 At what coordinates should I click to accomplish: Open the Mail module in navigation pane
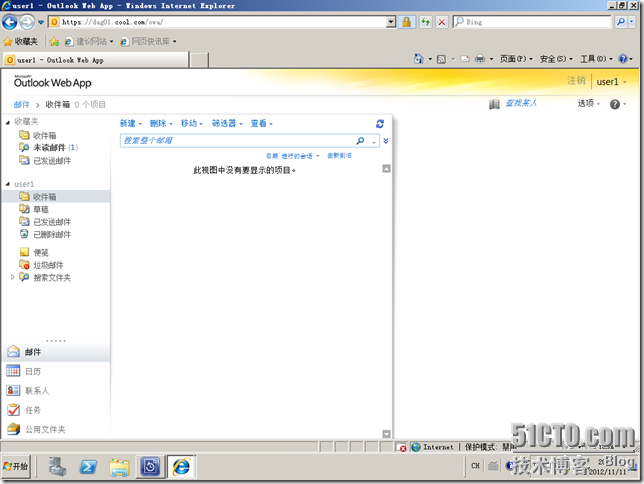[56, 352]
